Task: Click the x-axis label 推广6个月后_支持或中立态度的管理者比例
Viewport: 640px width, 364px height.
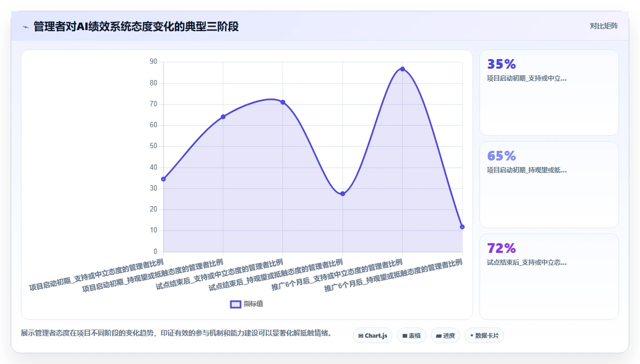Action: click(337, 275)
